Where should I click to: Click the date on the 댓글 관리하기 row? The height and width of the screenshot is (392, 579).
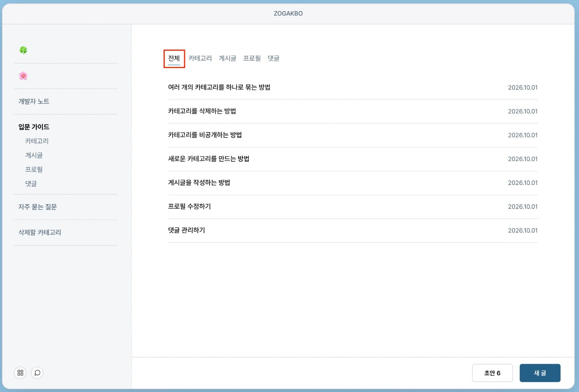(523, 231)
